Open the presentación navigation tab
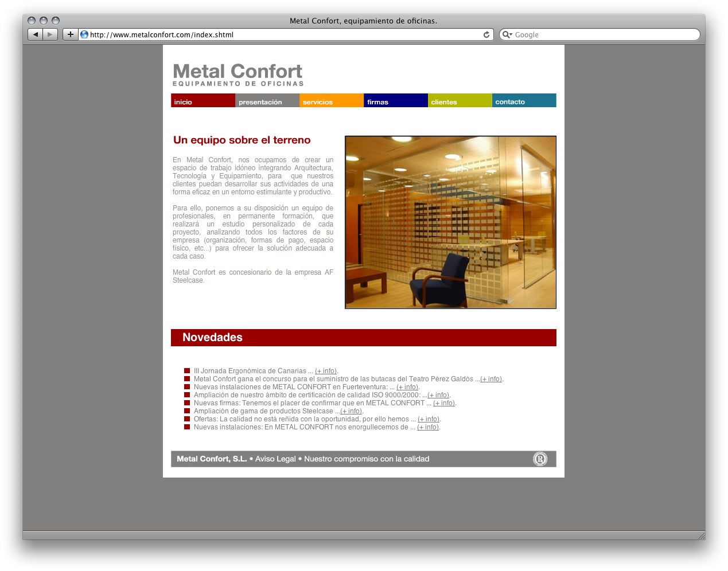The width and height of the screenshot is (728, 571). tap(267, 100)
